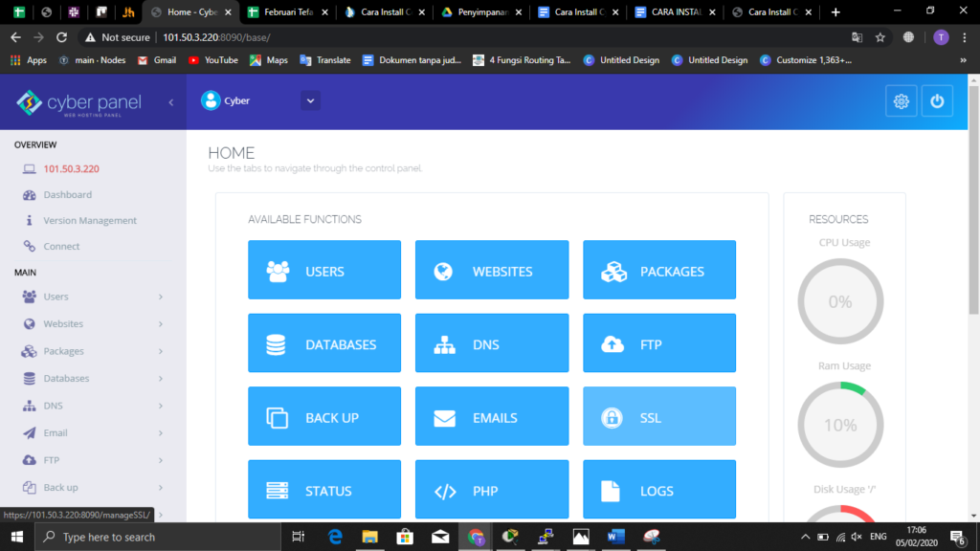
Task: Open the Chrome menu three dots
Action: click(x=965, y=37)
